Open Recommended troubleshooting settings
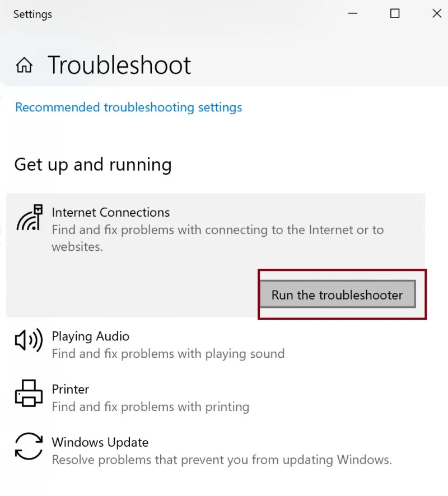448x496 pixels. (128, 107)
